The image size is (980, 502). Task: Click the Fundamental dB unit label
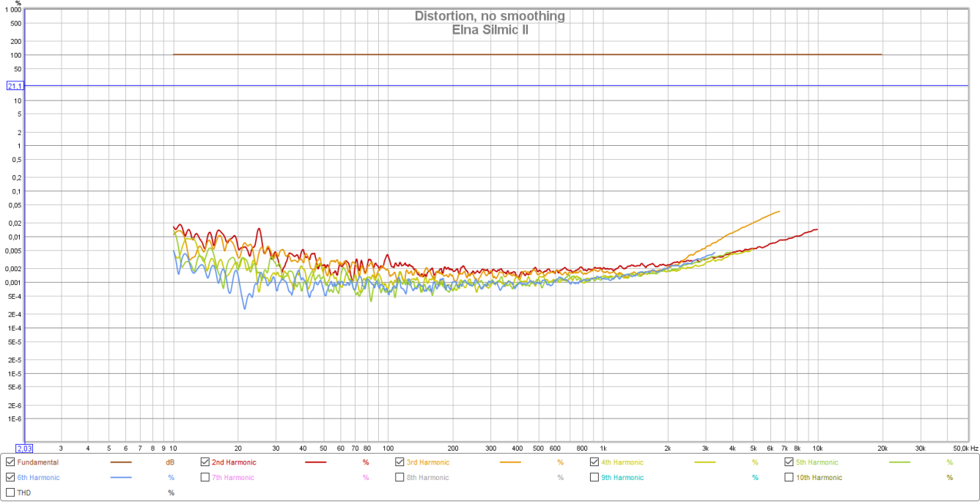pos(170,462)
